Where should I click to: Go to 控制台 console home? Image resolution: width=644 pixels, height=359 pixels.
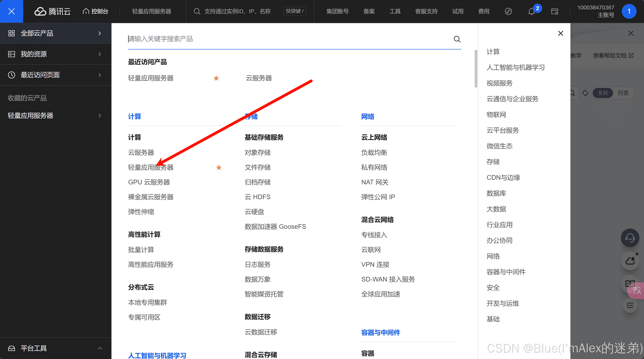click(95, 11)
